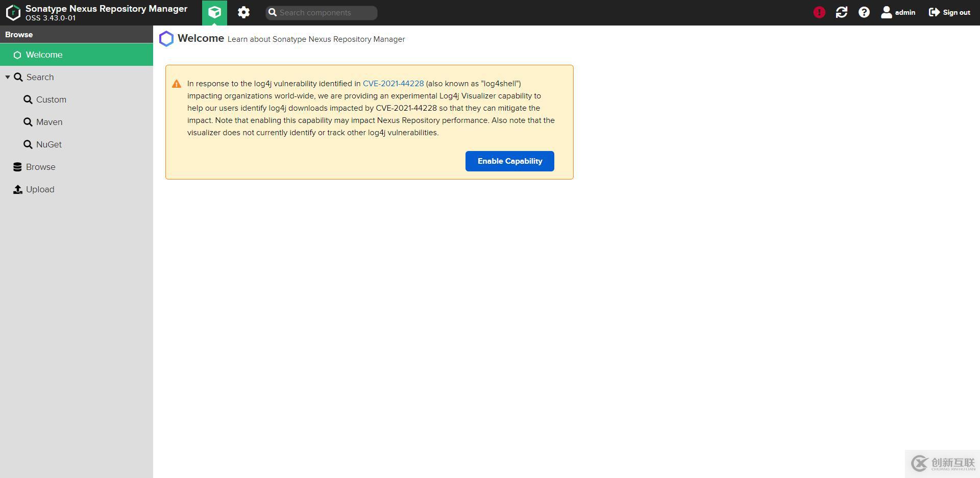The image size is (980, 478).
Task: Open Upload in the sidebar
Action: point(40,189)
